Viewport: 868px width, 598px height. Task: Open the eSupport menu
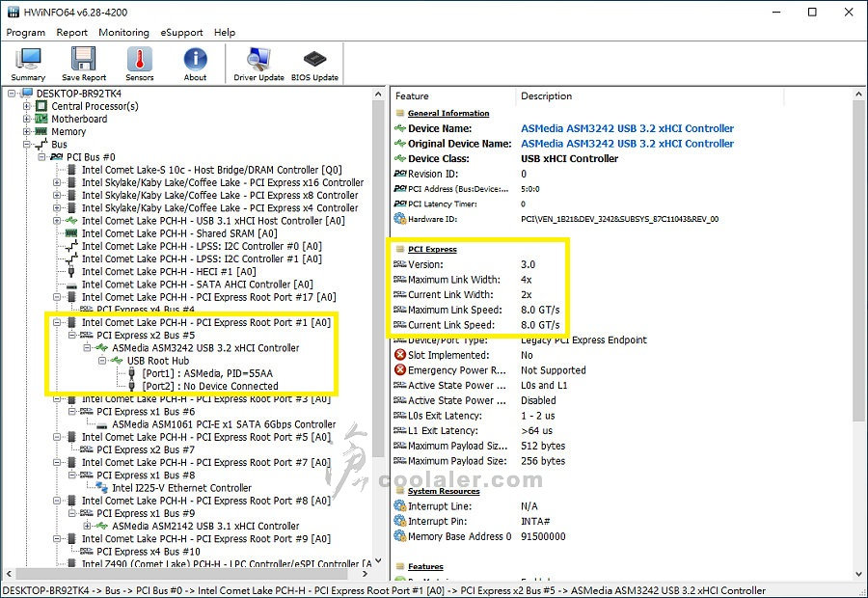tap(181, 32)
